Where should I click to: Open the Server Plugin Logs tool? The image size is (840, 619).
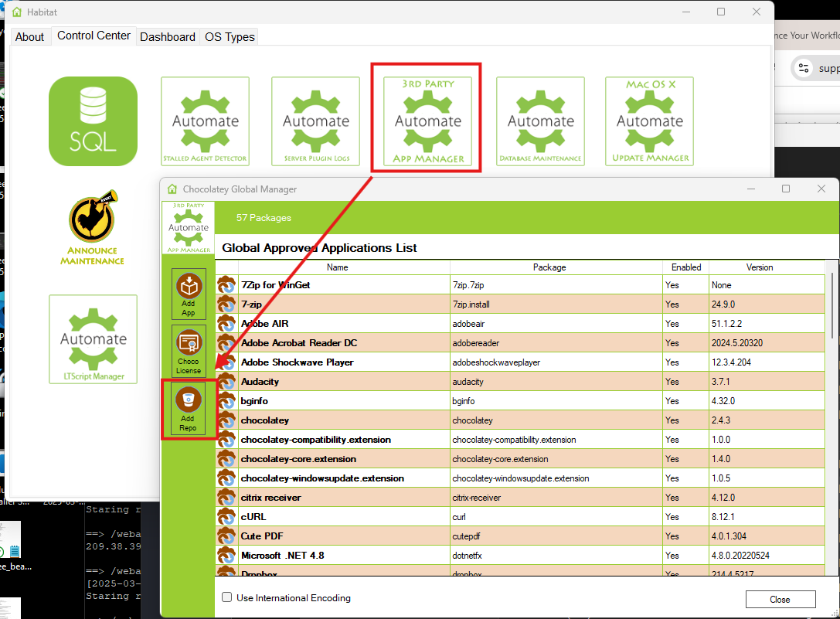click(315, 121)
